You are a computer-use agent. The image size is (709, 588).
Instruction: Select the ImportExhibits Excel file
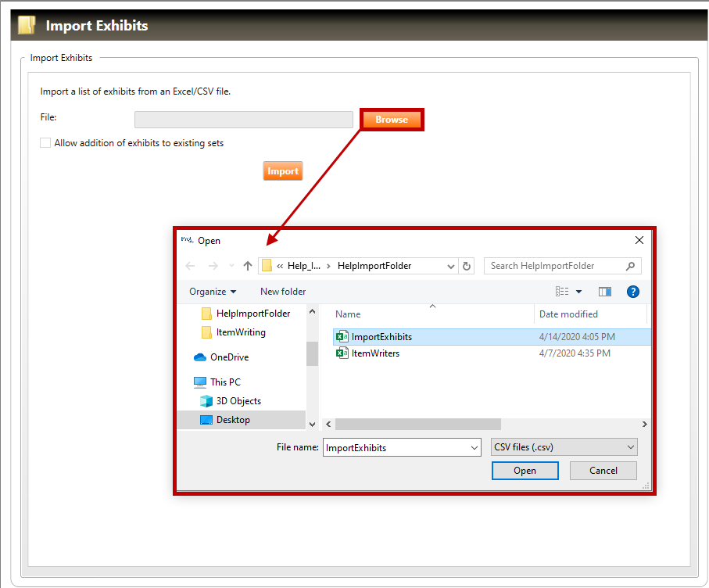381,337
